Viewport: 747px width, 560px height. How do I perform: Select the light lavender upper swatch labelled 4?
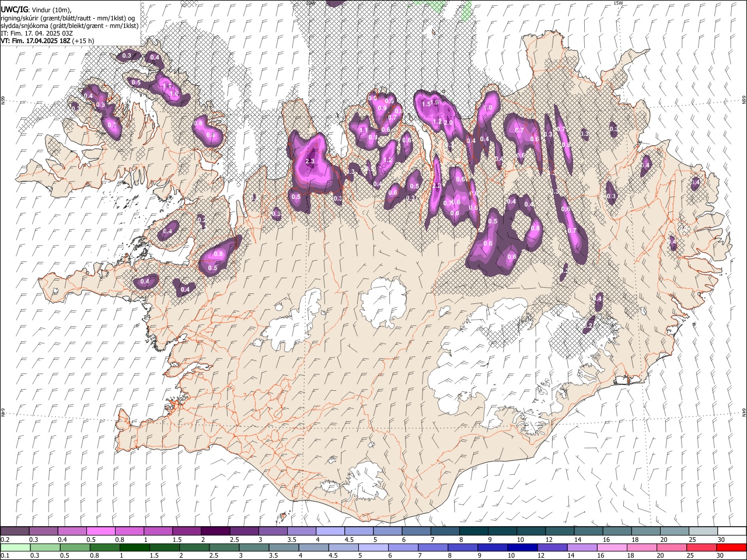[330, 531]
